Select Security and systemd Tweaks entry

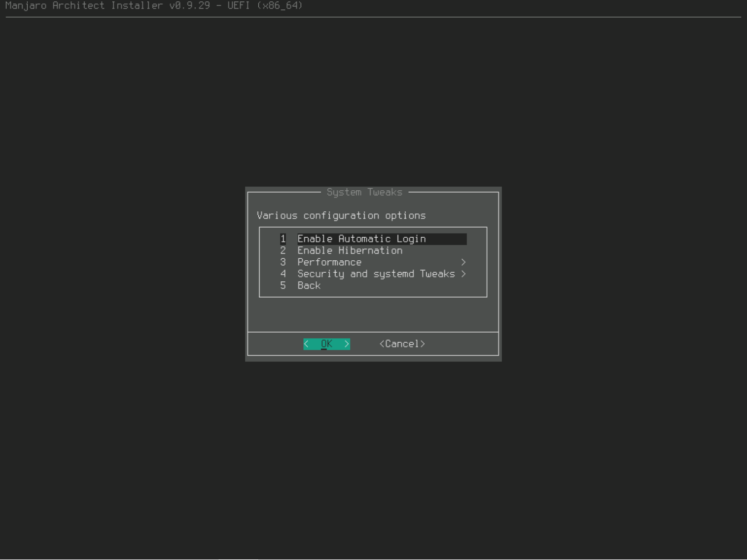[376, 274]
